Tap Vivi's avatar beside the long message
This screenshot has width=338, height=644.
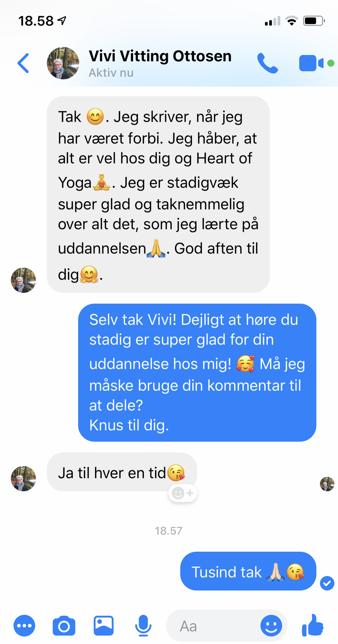[x=23, y=280]
